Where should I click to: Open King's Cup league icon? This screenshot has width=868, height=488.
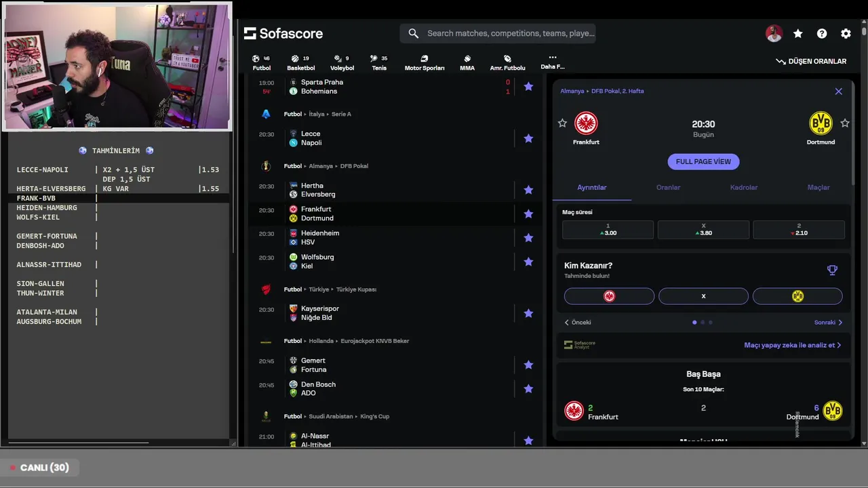click(x=266, y=416)
